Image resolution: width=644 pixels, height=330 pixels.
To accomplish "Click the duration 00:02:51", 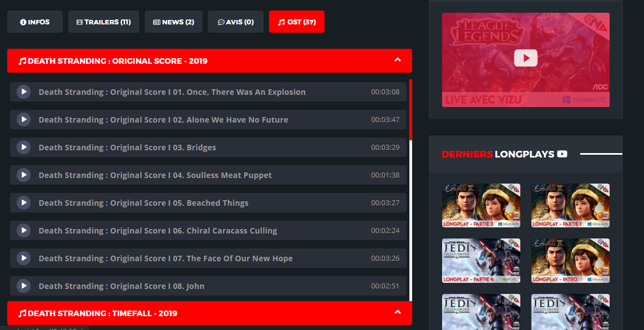I will pos(386,286).
